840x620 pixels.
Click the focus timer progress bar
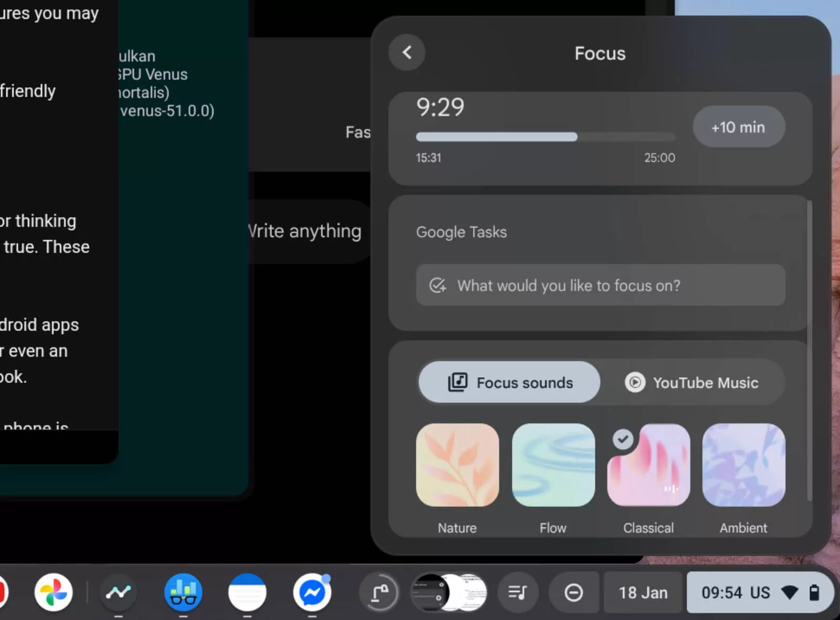(545, 137)
